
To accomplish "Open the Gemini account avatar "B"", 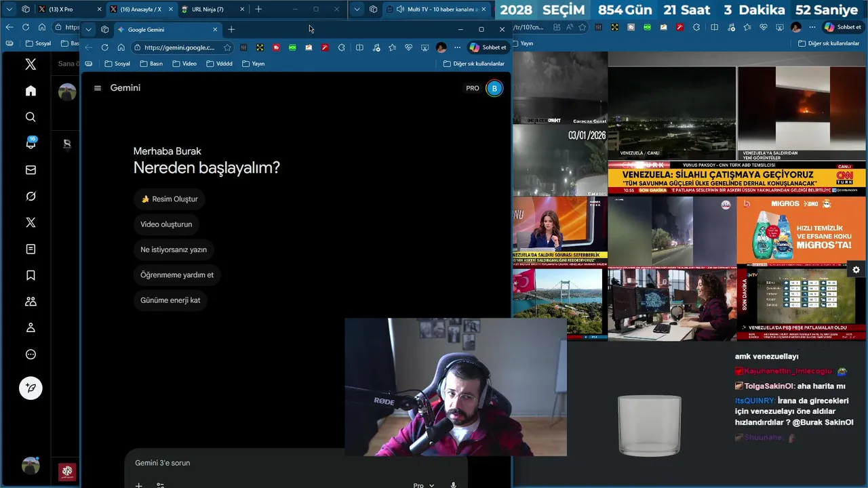I will click(x=494, y=88).
